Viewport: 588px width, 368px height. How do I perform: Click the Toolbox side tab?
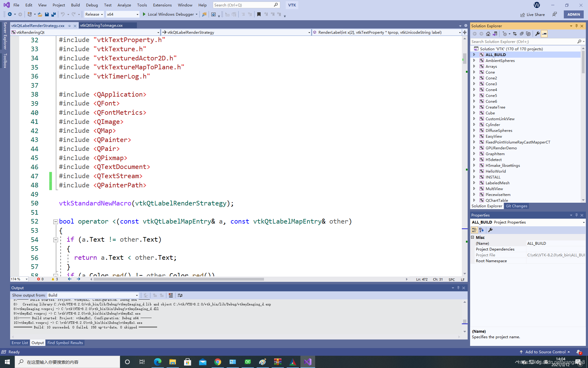(5, 61)
